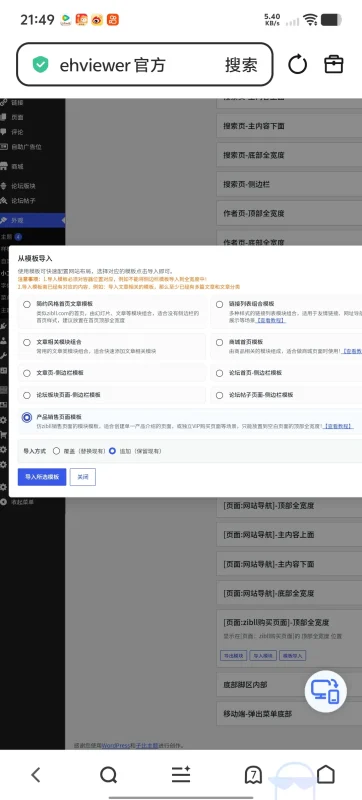This screenshot has height=800, width=362.
Task: Expand [页面:网站导航]-主内容下面 area
Action: pos(289,564)
